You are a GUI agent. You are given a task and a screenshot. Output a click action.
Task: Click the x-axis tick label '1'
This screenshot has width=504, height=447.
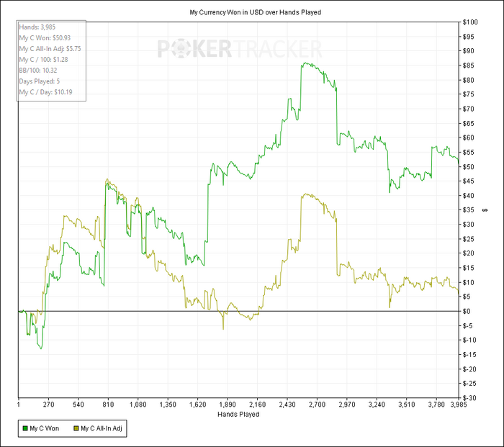(x=18, y=405)
